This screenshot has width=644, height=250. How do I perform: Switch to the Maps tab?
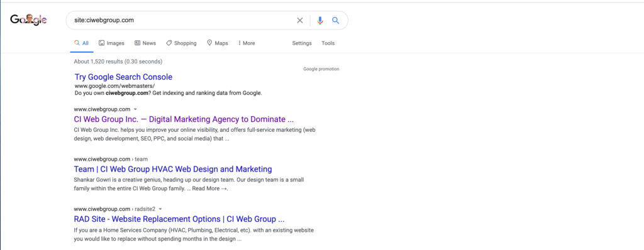[x=217, y=43]
